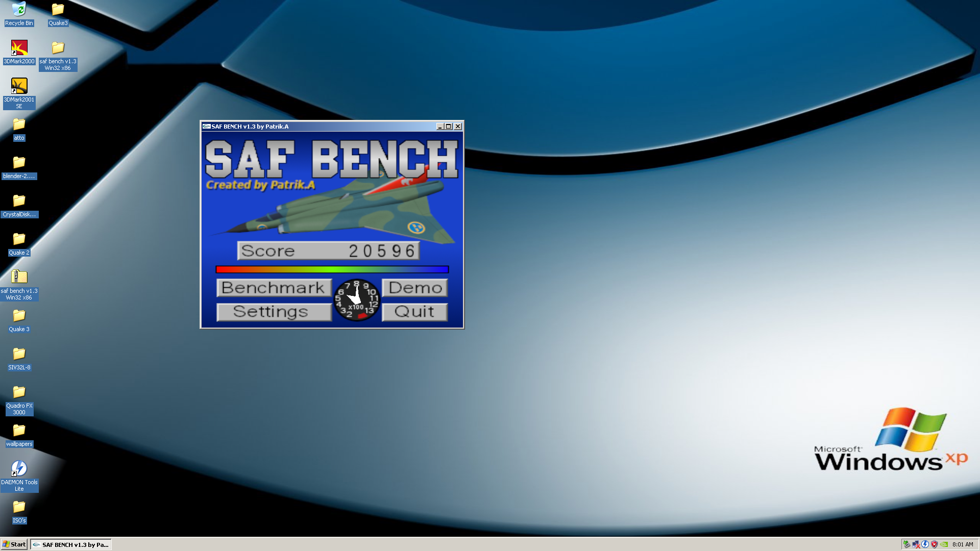Select the Recycle Bin icon
The image size is (980, 551).
[x=19, y=10]
